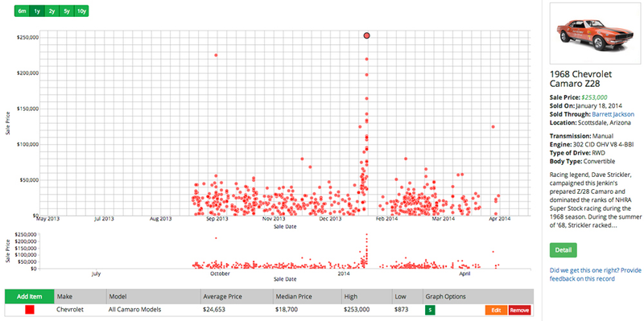Click the October label on overview chart
Screen dimensions: 644x321
click(x=221, y=273)
